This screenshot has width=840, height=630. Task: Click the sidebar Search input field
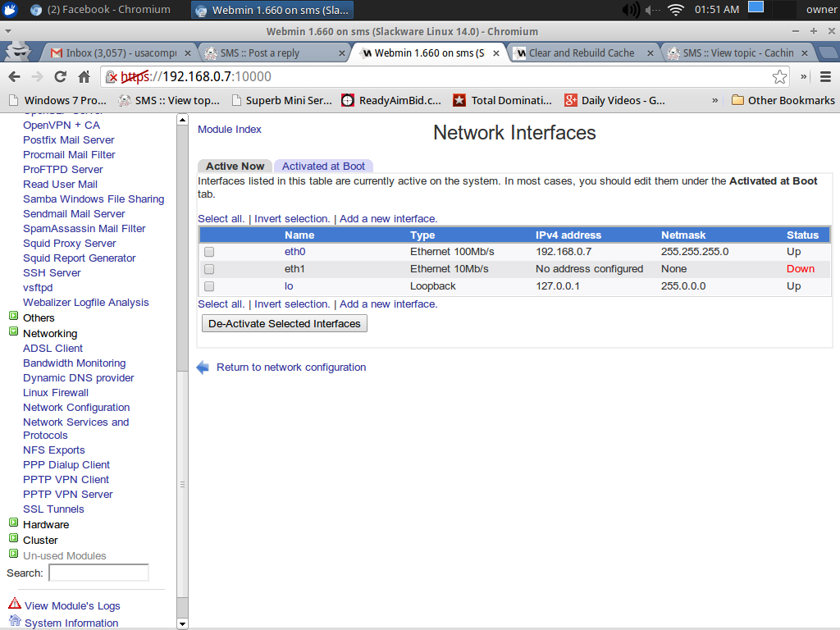(98, 573)
